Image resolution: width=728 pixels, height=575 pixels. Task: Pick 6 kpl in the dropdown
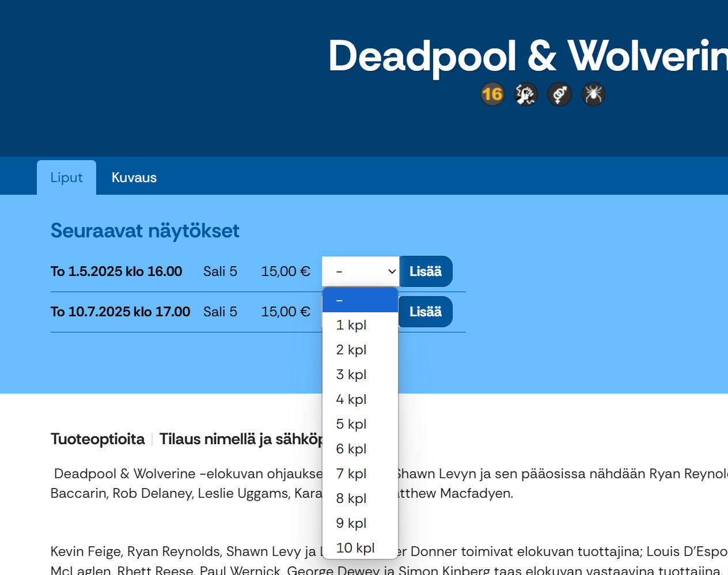[360, 449]
